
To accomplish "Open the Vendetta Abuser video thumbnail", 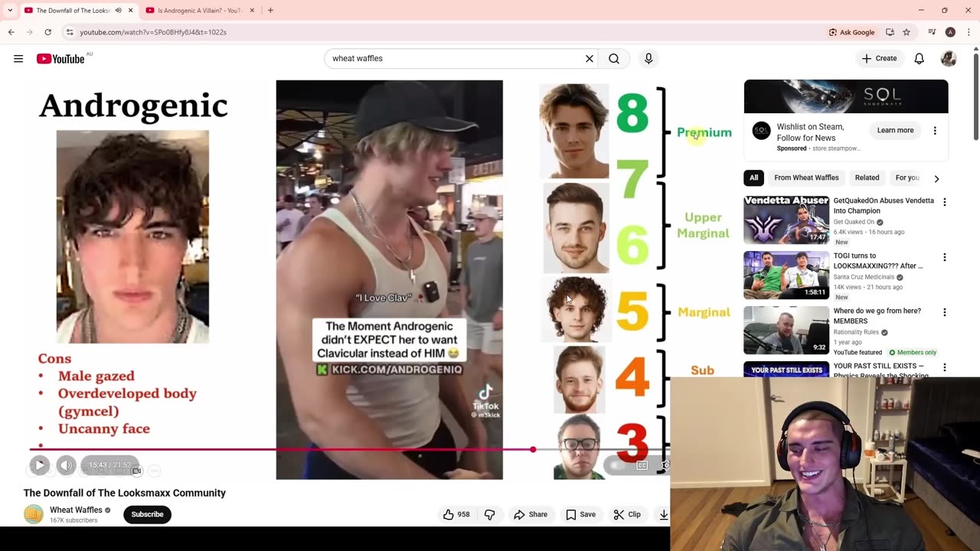I will [x=786, y=220].
